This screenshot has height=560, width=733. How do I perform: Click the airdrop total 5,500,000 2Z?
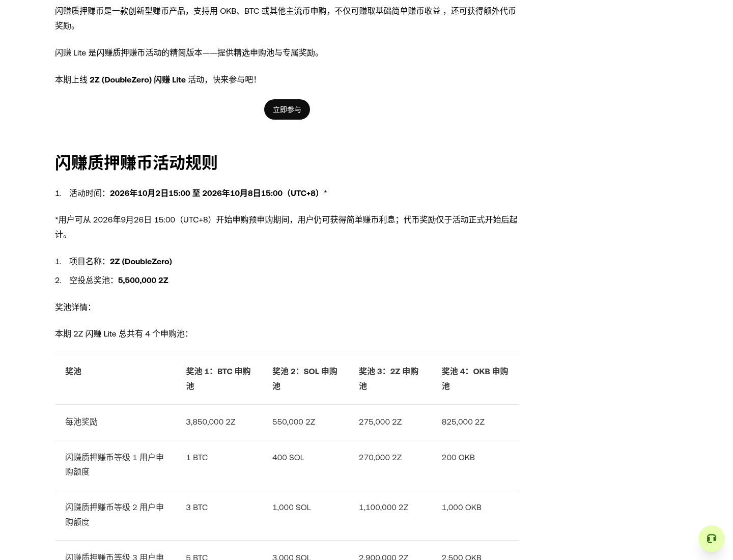(143, 280)
